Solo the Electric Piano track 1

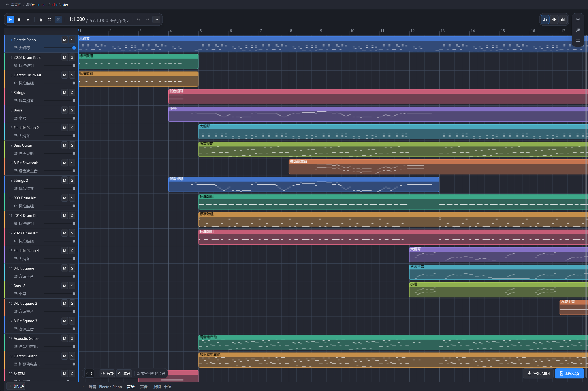click(x=72, y=40)
